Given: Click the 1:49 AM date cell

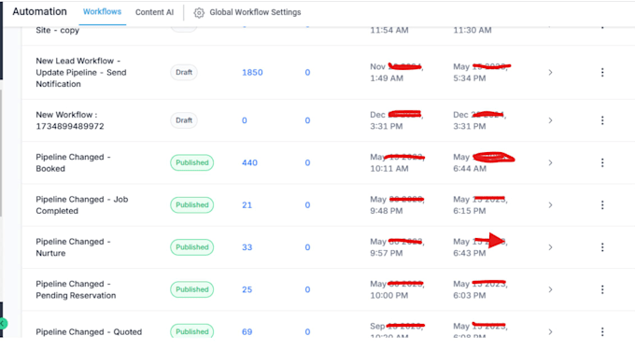Looking at the screenshot, I should click(x=396, y=72).
